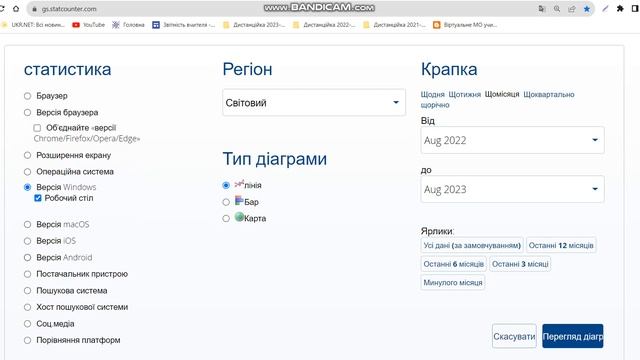This screenshot has width=640, height=360.
Task: Select the Соц медіа radio button
Action: pos(27,324)
